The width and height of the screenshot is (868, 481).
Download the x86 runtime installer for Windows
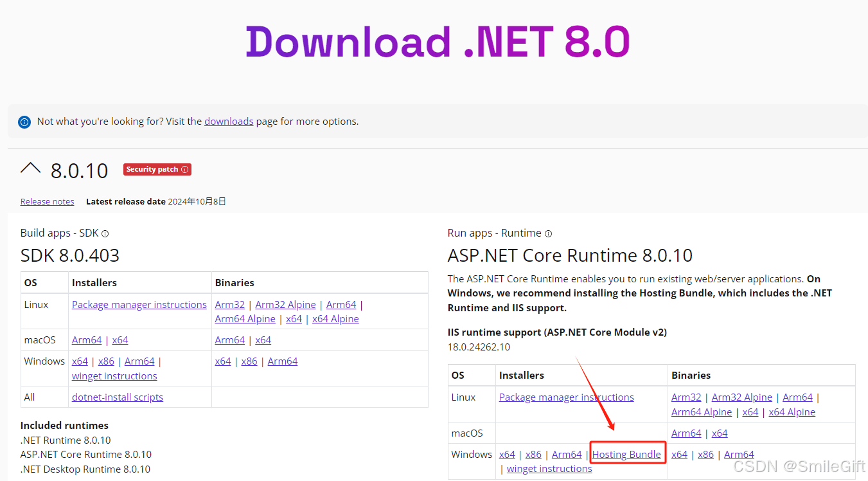(533, 454)
